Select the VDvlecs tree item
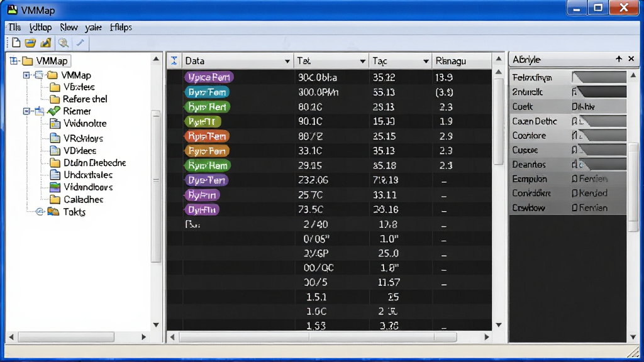This screenshot has height=362, width=644. 80,151
